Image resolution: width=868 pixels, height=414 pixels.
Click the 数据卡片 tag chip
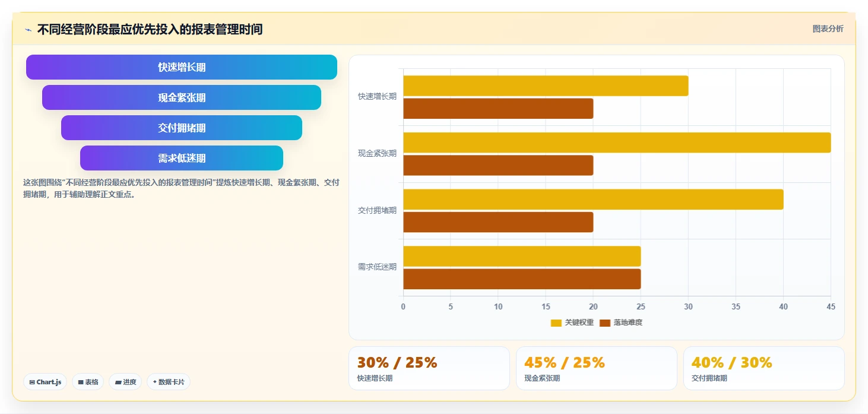(x=168, y=382)
